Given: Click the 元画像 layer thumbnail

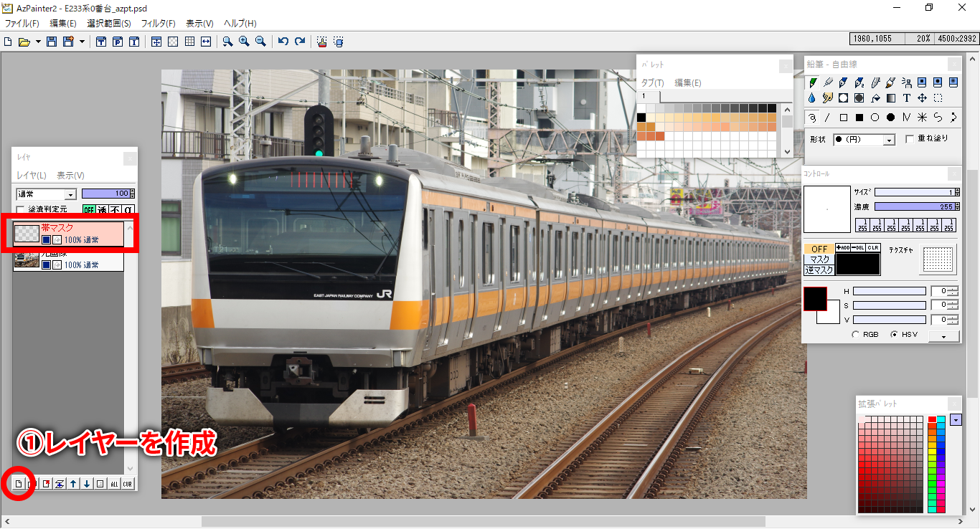Looking at the screenshot, I should coord(27,259).
